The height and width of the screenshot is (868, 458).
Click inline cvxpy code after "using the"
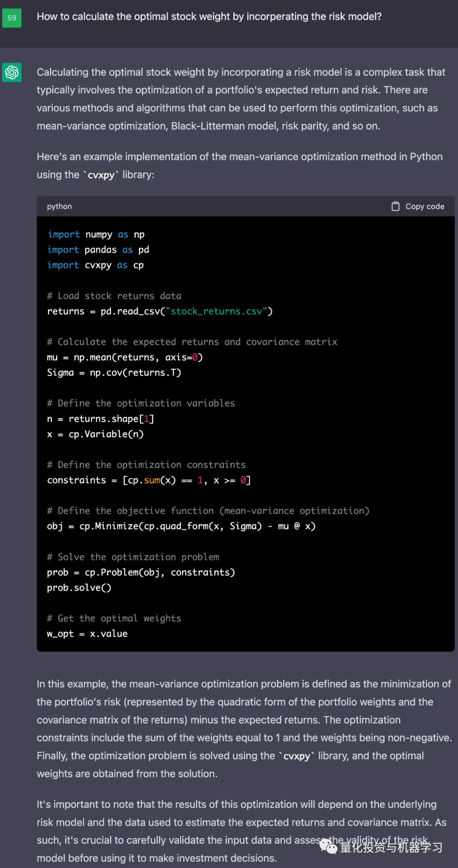(x=101, y=175)
